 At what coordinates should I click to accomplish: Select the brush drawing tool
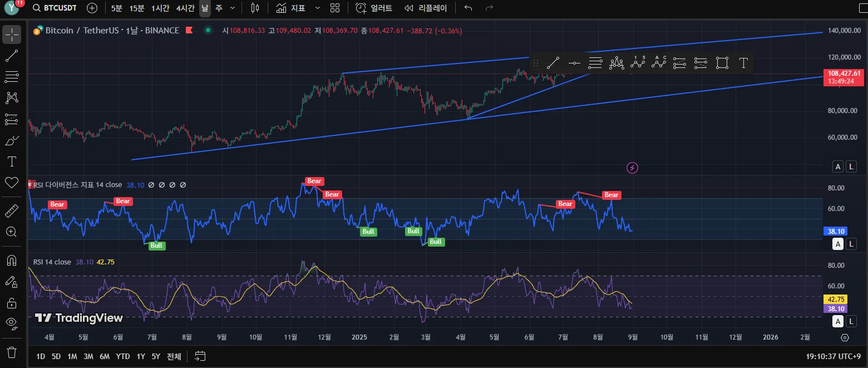coord(12,140)
